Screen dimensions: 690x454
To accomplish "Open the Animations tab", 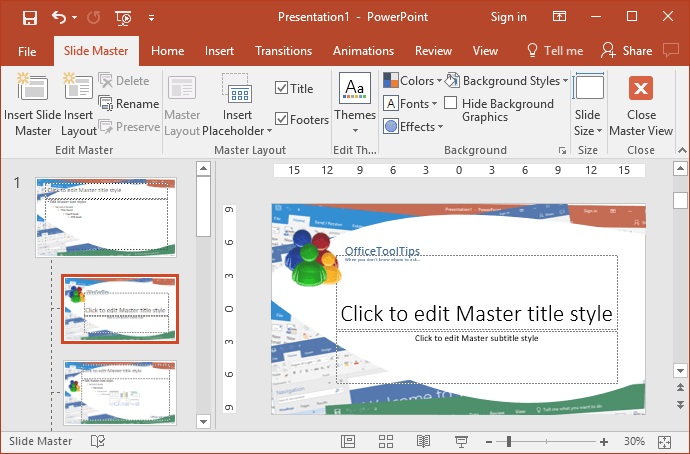I will point(363,51).
